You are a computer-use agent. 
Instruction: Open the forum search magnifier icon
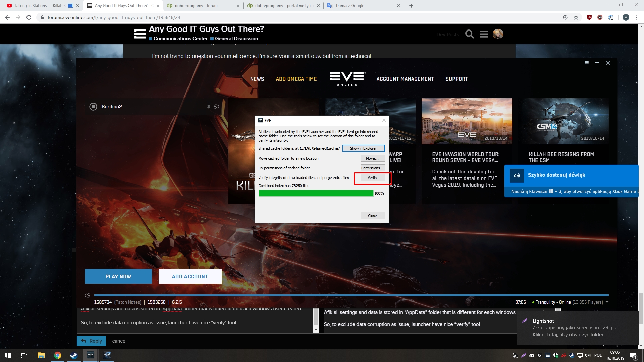pos(469,34)
